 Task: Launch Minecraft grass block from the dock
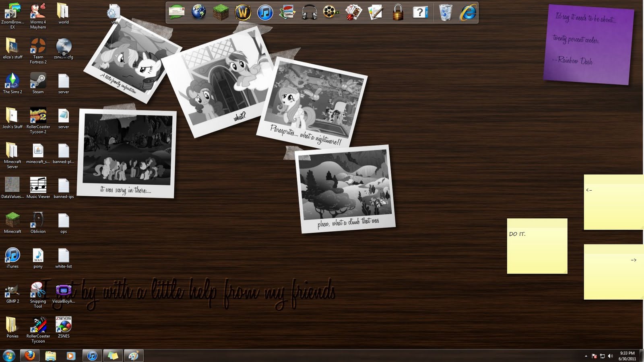point(221,12)
